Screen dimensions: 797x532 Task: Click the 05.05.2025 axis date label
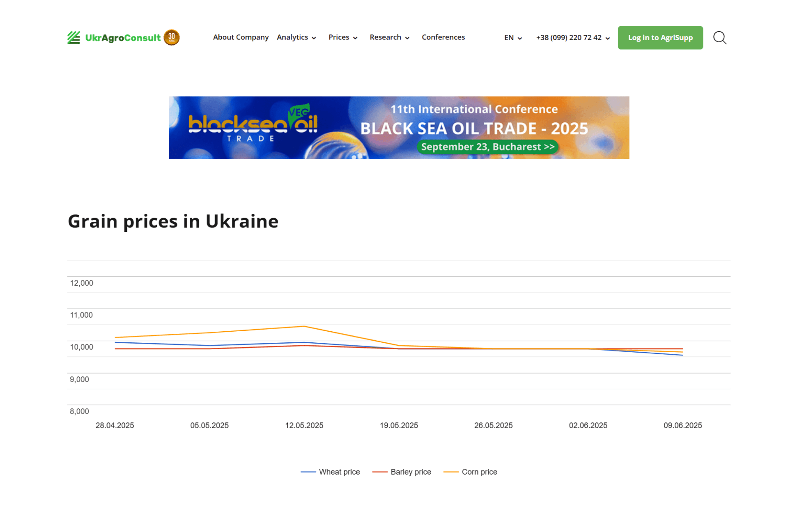coord(209,426)
